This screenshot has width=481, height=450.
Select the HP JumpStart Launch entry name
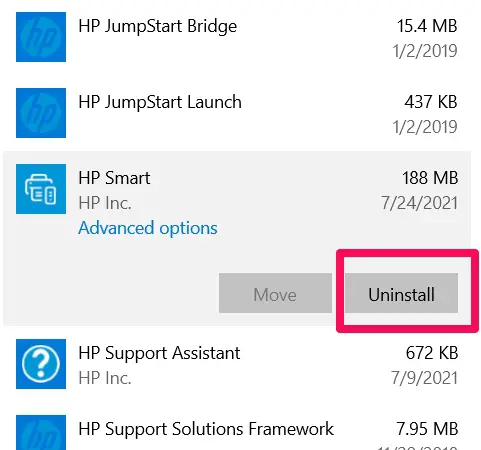coord(160,102)
